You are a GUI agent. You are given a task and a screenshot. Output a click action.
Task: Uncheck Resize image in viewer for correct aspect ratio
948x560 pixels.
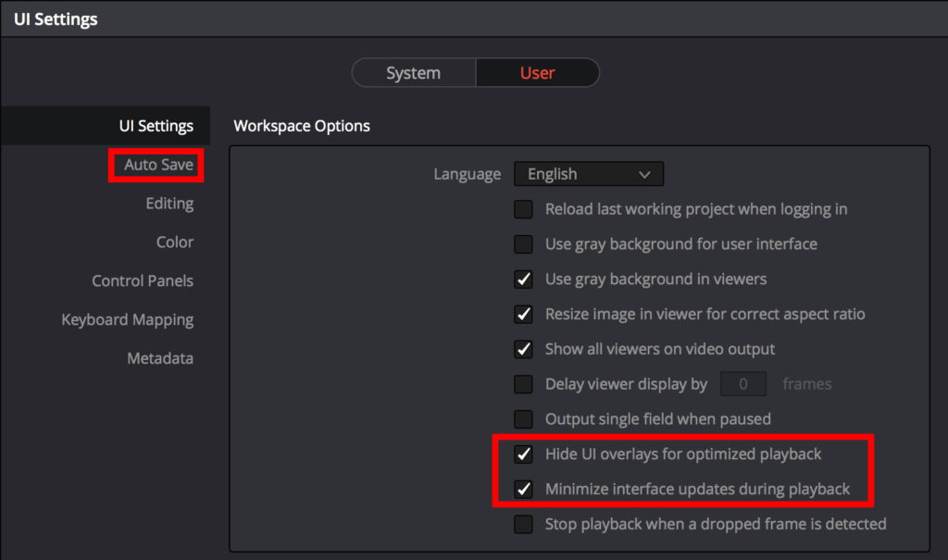(x=524, y=315)
